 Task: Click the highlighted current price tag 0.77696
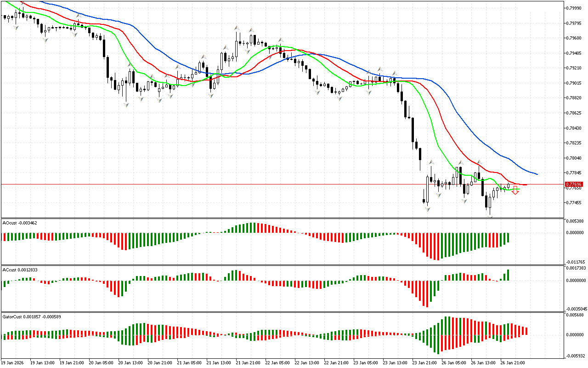573,184
